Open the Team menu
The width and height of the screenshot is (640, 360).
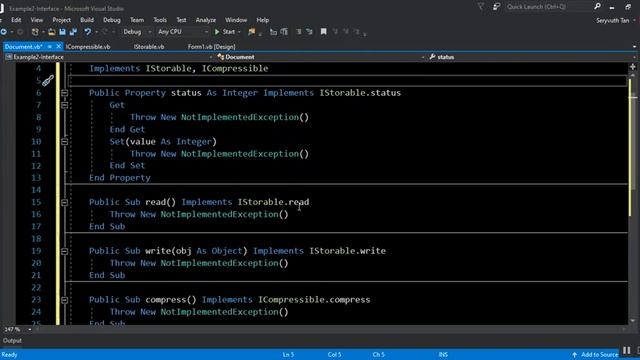point(137,20)
